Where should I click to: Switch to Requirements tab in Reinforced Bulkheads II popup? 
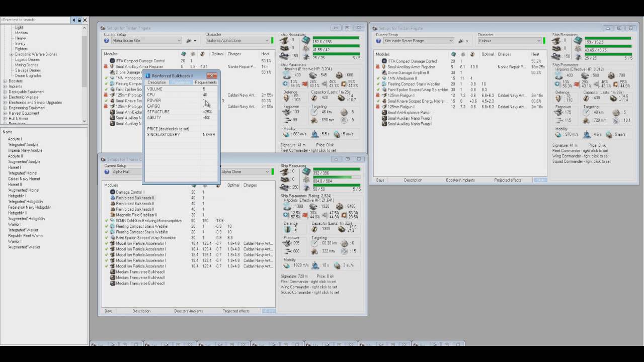click(x=205, y=82)
